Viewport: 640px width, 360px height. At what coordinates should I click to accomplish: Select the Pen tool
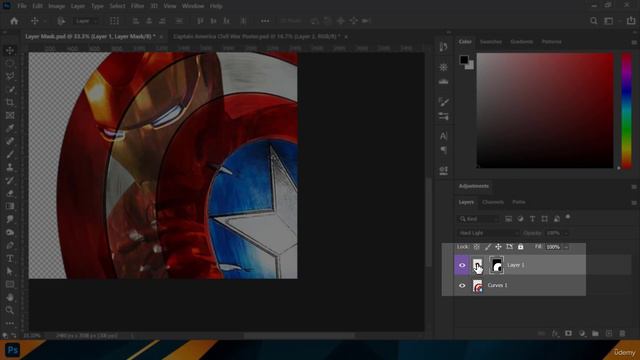point(10,245)
